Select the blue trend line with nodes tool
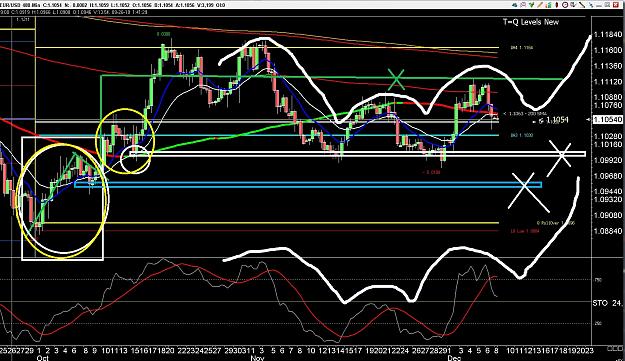The width and height of the screenshot is (625, 361). [591, 5]
